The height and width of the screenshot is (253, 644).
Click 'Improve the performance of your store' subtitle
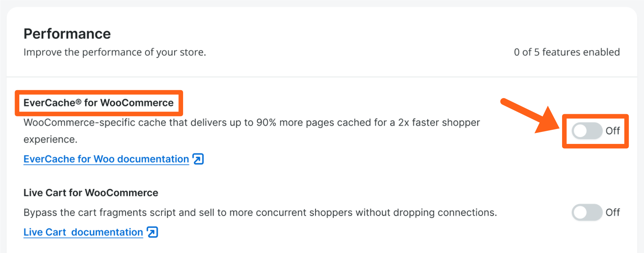115,52
